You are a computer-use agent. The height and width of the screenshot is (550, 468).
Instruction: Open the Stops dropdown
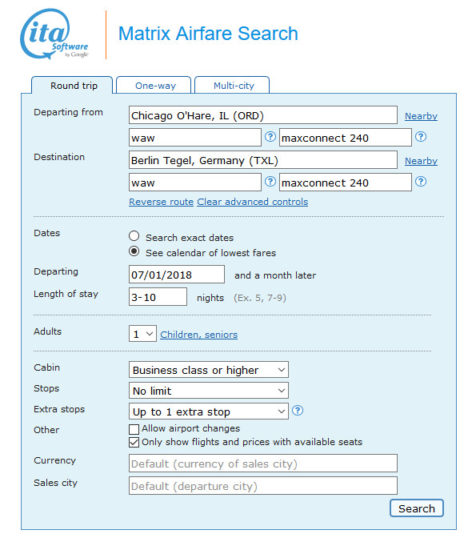209,391
